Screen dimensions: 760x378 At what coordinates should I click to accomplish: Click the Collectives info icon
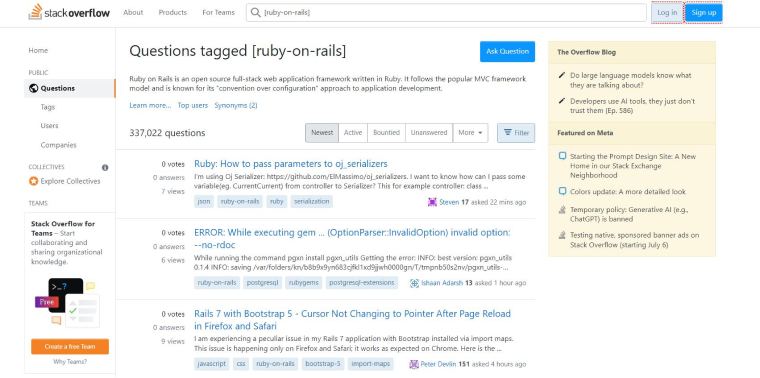point(105,167)
